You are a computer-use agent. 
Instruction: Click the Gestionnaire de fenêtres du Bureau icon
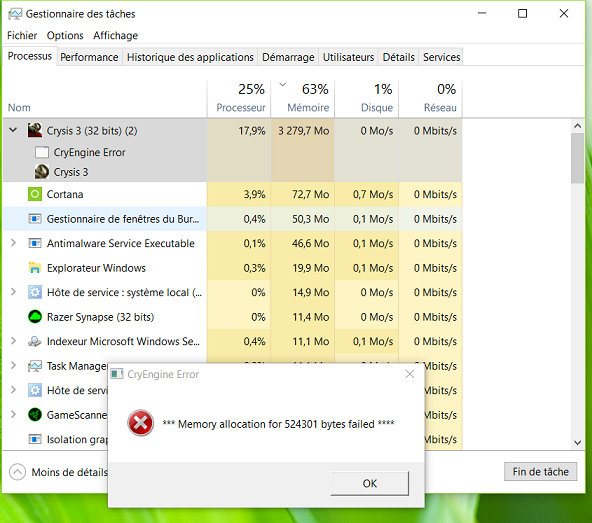(35, 219)
